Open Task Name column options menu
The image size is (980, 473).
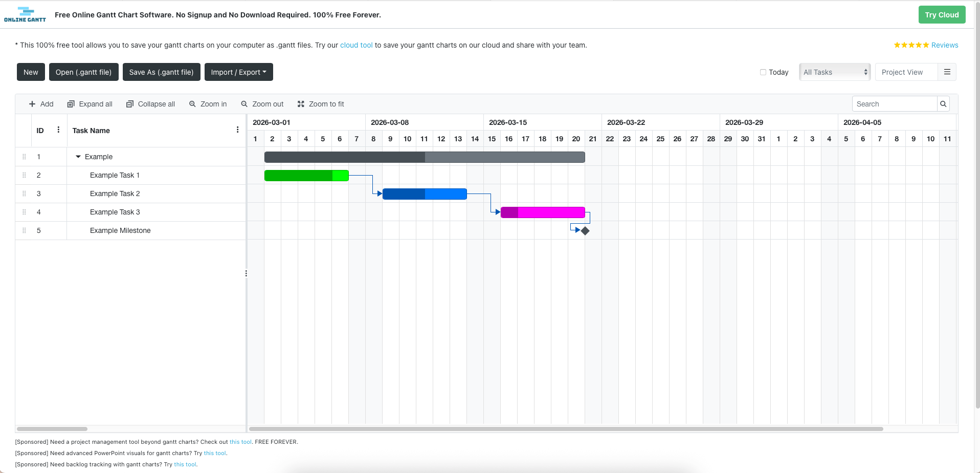click(237, 130)
